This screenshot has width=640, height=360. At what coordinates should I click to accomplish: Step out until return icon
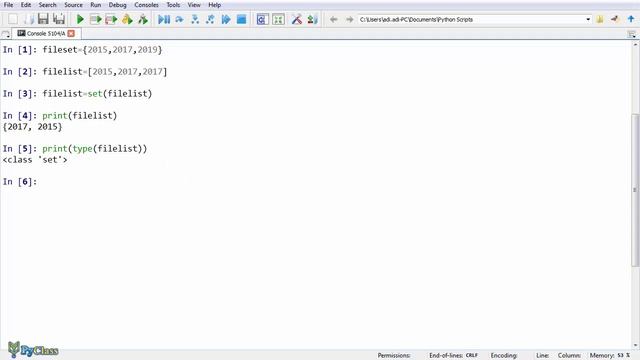(x=210, y=19)
